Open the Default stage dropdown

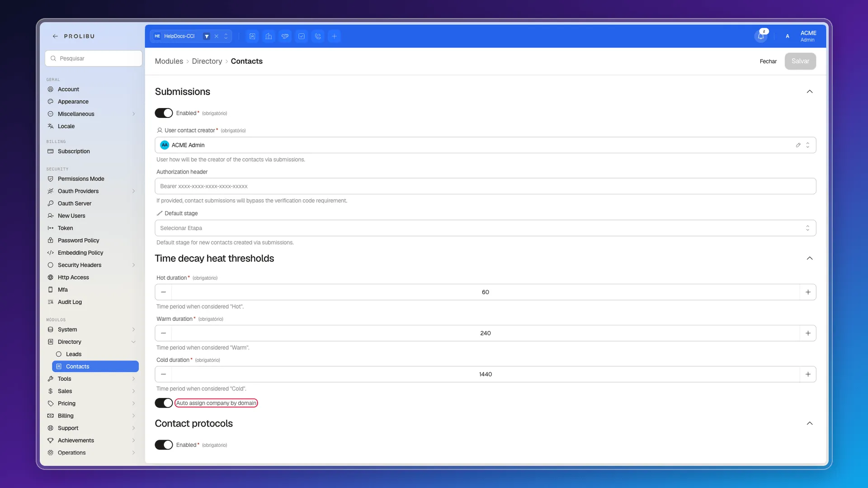pos(485,228)
